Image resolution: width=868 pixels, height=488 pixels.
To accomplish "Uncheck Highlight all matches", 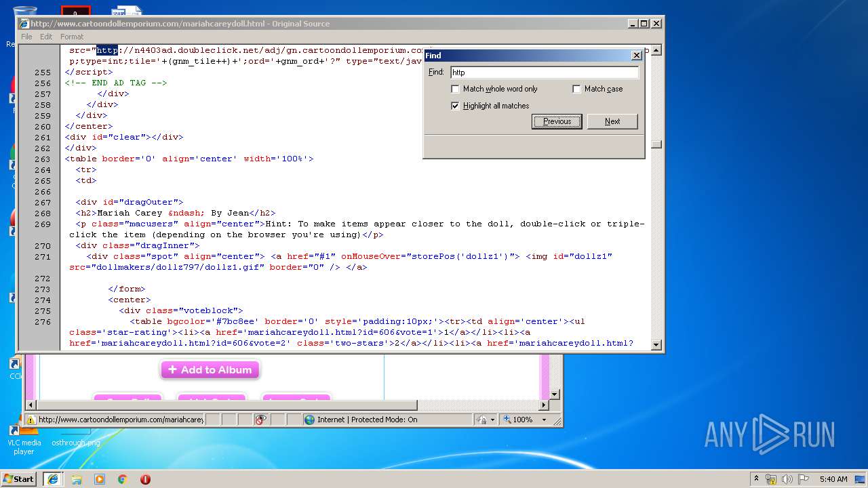I will (x=455, y=106).
